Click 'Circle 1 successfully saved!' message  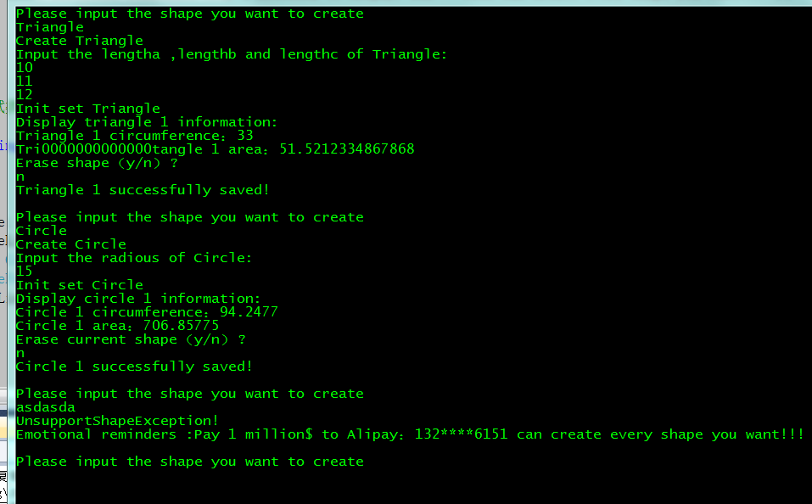coord(134,367)
